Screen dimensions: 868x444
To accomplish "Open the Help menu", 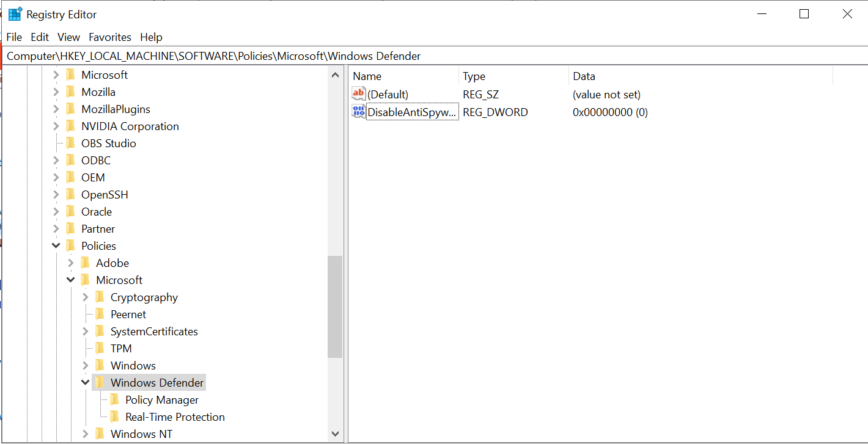I will tap(151, 37).
